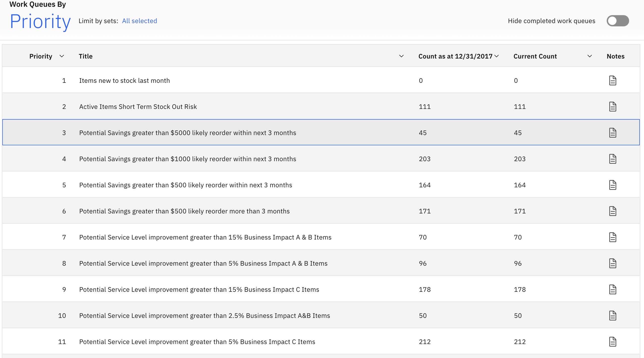The height and width of the screenshot is (358, 644).
Task: Click the Current Count value 203
Action: 520,159
